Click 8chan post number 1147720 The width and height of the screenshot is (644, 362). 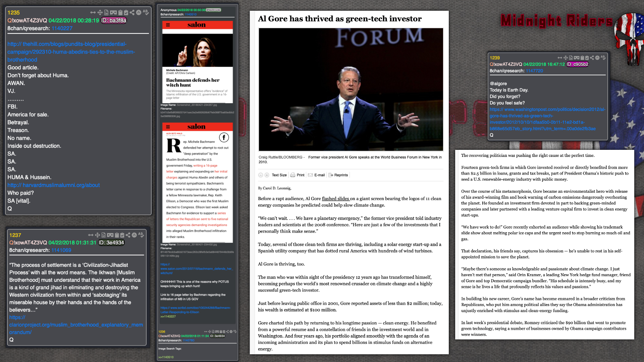[534, 71]
